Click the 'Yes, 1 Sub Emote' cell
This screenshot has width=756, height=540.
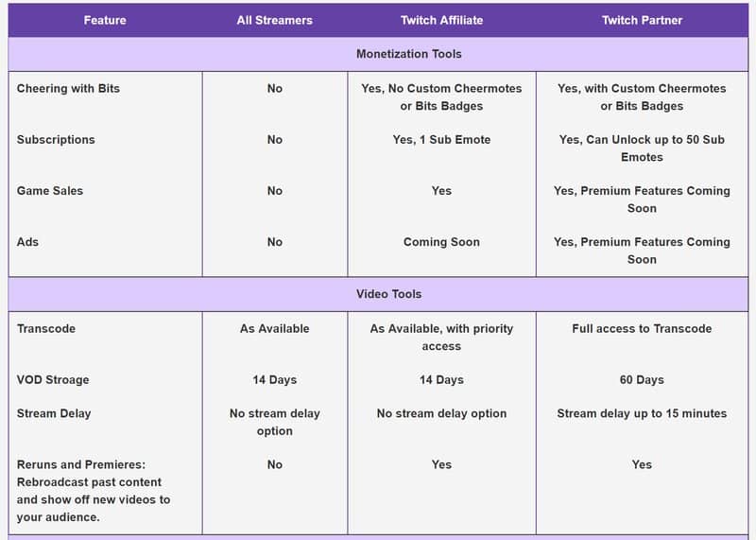pos(441,139)
